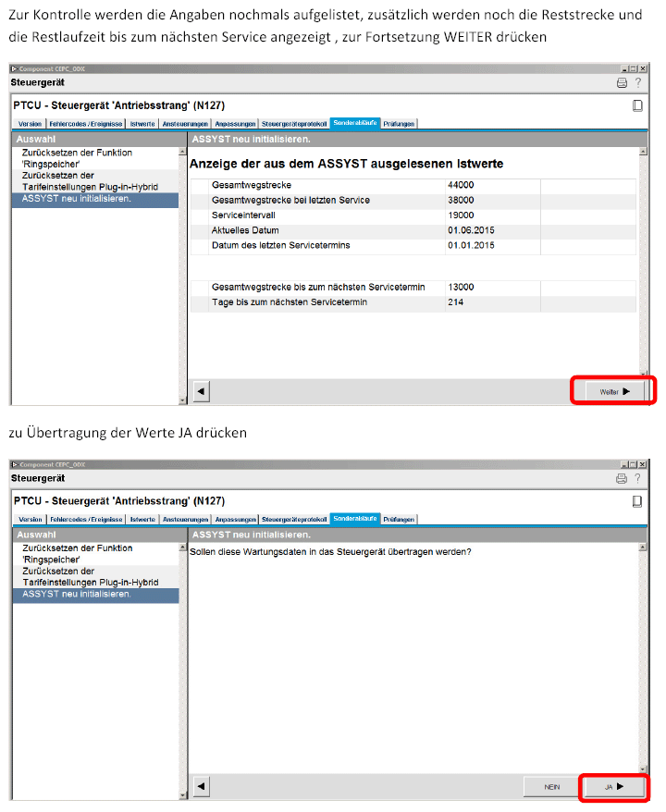
Task: Click Serviceintervall value 19000
Action: (x=461, y=215)
